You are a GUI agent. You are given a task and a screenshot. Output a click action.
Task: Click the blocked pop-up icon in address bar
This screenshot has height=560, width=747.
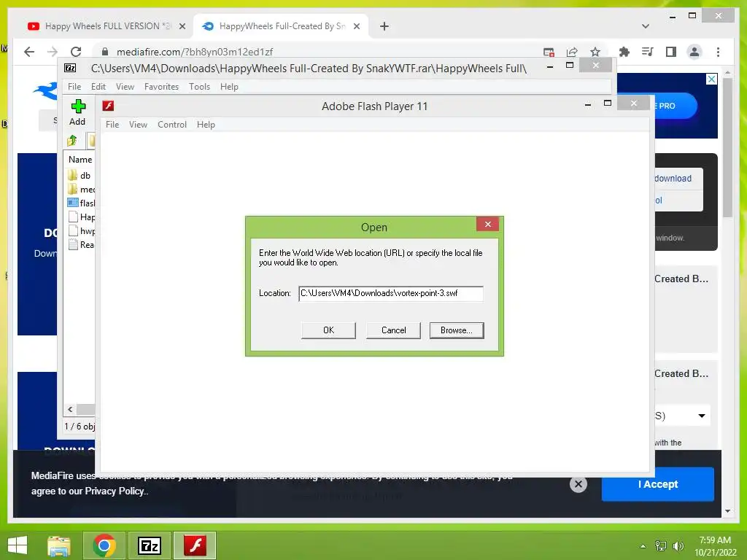549,52
